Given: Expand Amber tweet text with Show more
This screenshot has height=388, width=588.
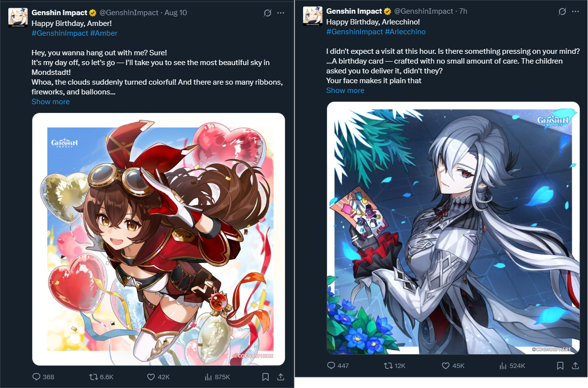Looking at the screenshot, I should point(50,102).
